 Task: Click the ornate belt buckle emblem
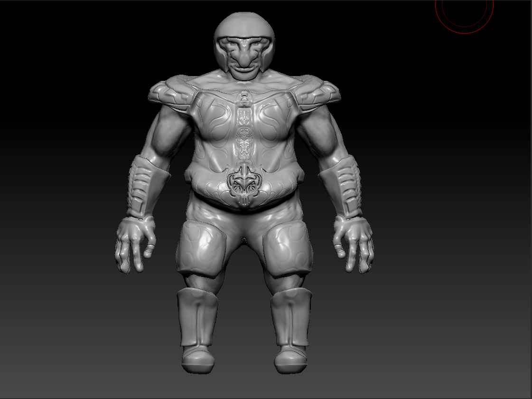tap(244, 185)
